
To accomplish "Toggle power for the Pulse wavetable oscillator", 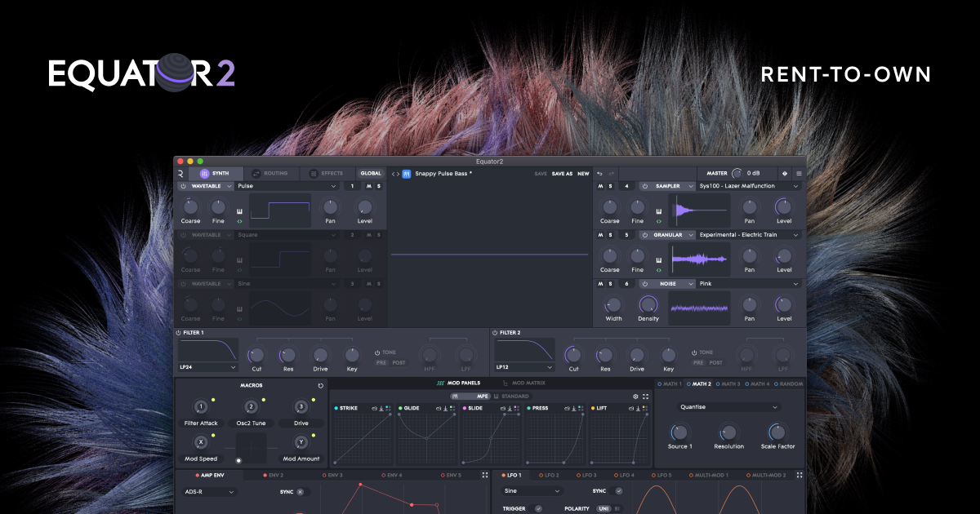I will (x=184, y=186).
